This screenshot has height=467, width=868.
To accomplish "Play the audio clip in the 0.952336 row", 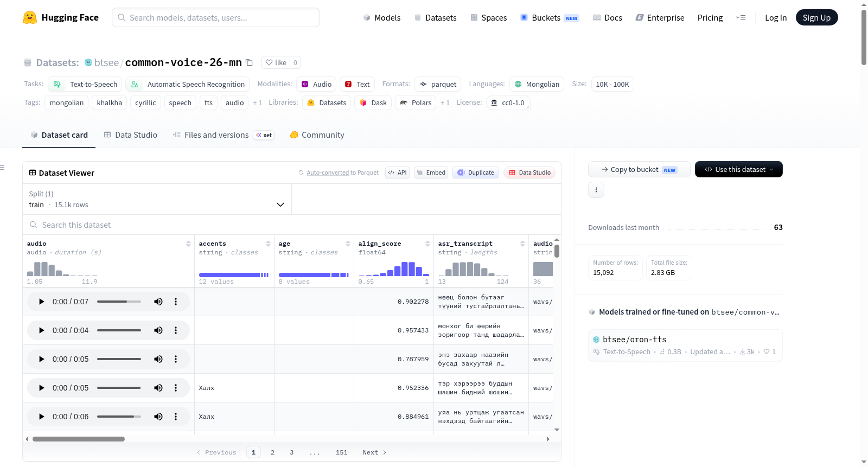I will pyautogui.click(x=41, y=388).
